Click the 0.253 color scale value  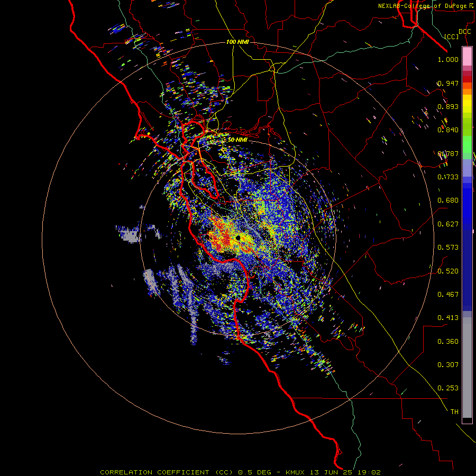tap(448, 388)
